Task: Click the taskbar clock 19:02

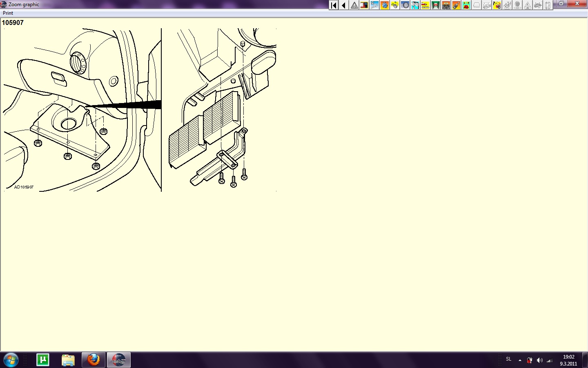Action: [x=568, y=357]
